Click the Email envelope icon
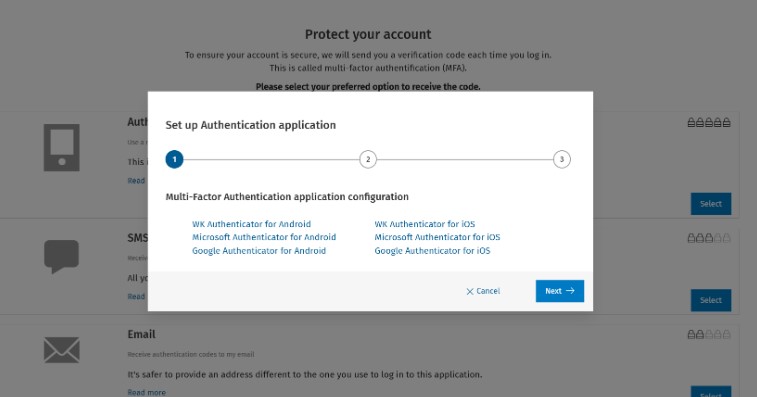The width and height of the screenshot is (757, 397). pos(62,350)
